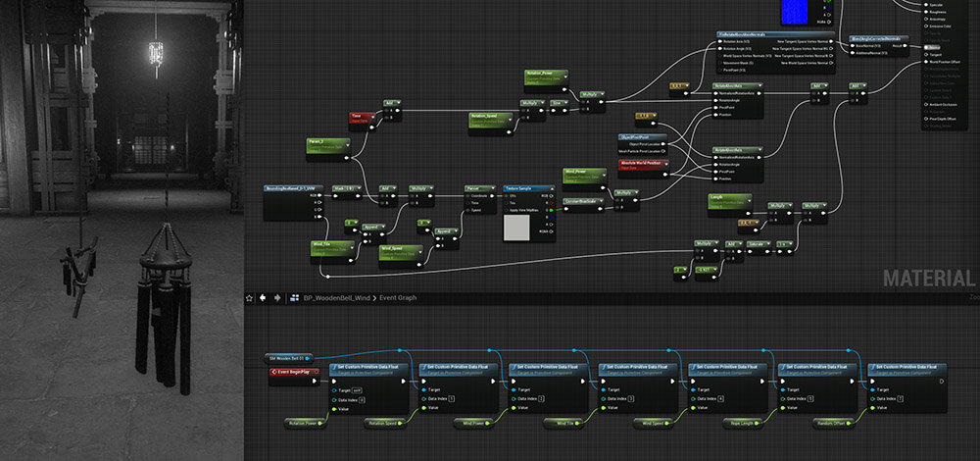Click the Texture Sample blue B output pin
Viewport: 980px width, 461px height.
[x=551, y=217]
